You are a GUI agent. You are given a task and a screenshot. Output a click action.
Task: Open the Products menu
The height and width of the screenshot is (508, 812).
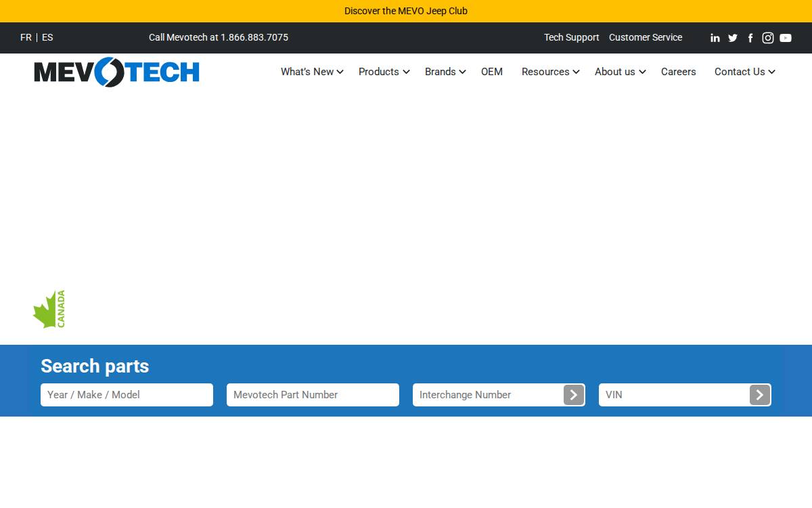379,72
